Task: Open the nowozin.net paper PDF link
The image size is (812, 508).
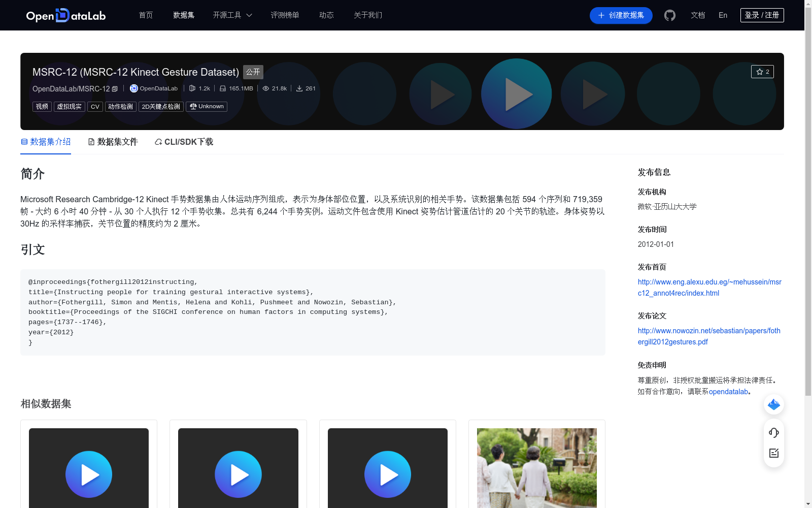Action: pyautogui.click(x=709, y=336)
